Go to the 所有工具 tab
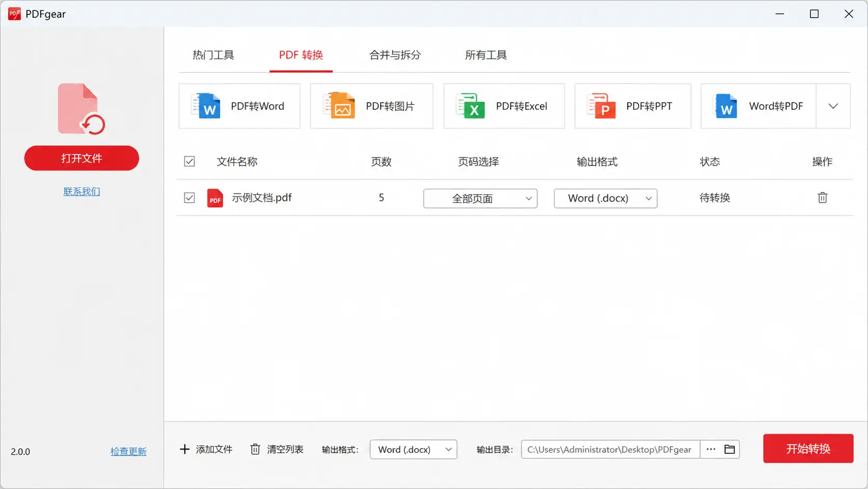This screenshot has height=489, width=868. [486, 55]
